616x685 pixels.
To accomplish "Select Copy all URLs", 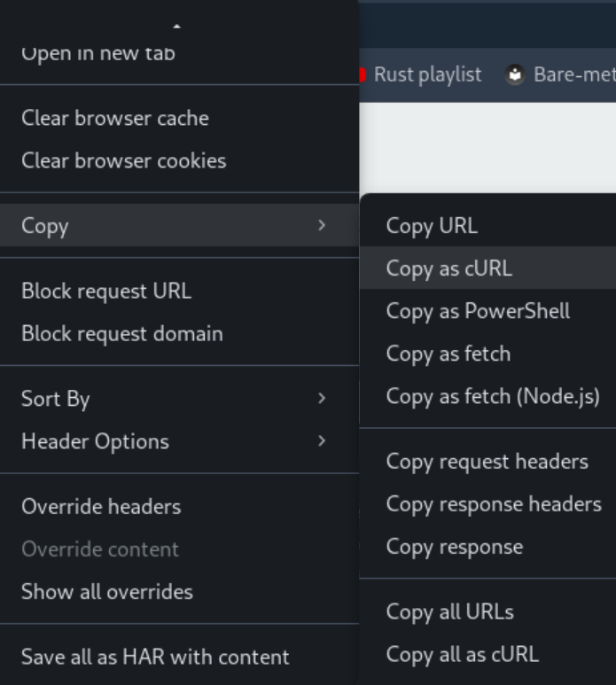I will [x=449, y=612].
